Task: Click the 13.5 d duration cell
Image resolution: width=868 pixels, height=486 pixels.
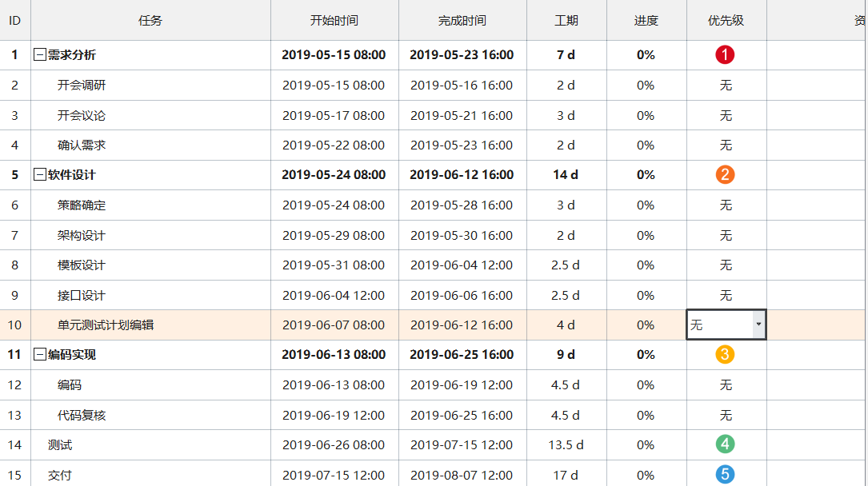Action: point(566,445)
